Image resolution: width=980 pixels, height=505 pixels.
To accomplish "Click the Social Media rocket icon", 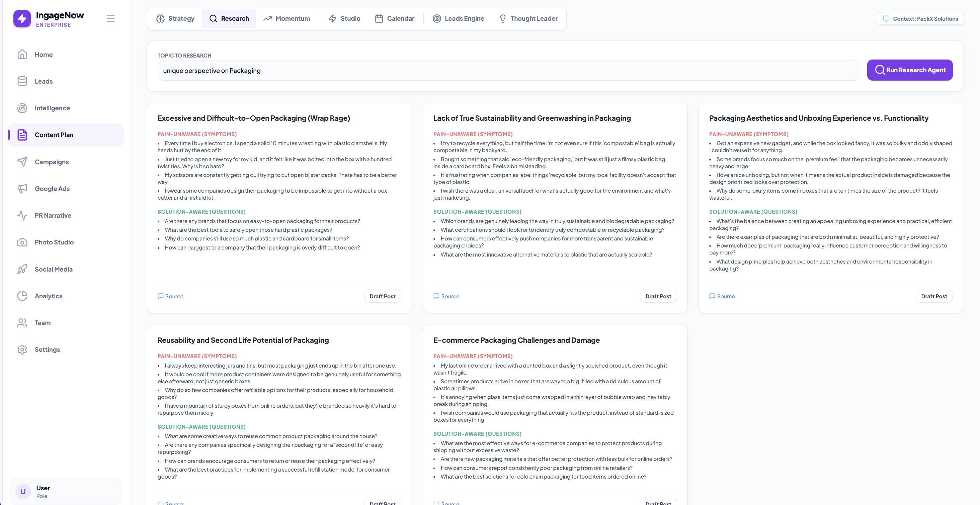I will [x=22, y=269].
